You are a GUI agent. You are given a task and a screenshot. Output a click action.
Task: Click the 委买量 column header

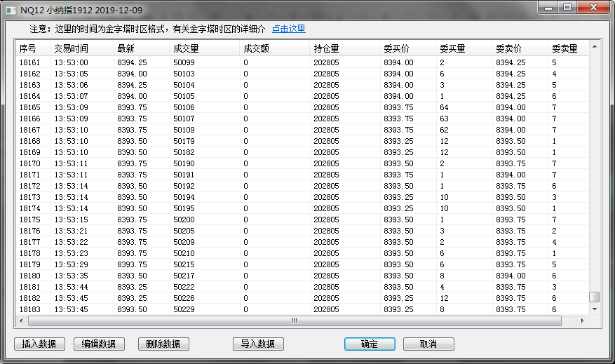[x=464, y=48]
